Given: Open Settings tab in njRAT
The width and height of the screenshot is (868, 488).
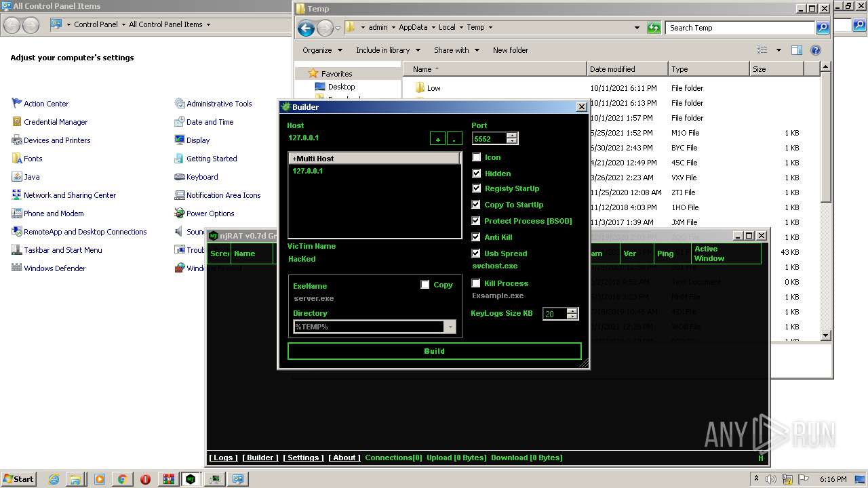Looking at the screenshot, I should 303,457.
